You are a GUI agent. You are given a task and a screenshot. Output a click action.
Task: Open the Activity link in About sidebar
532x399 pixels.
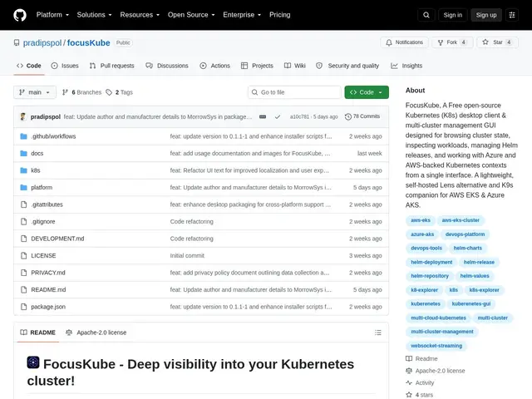point(425,382)
